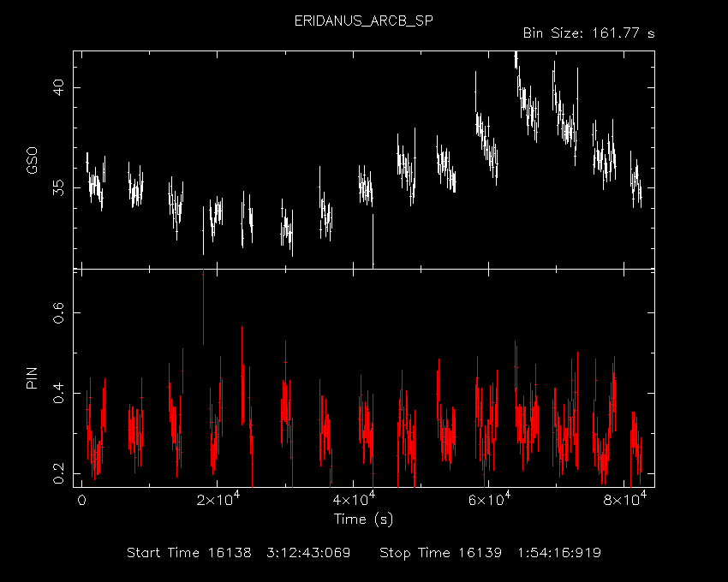
Task: Click the time axis value 0
Action: coord(81,501)
